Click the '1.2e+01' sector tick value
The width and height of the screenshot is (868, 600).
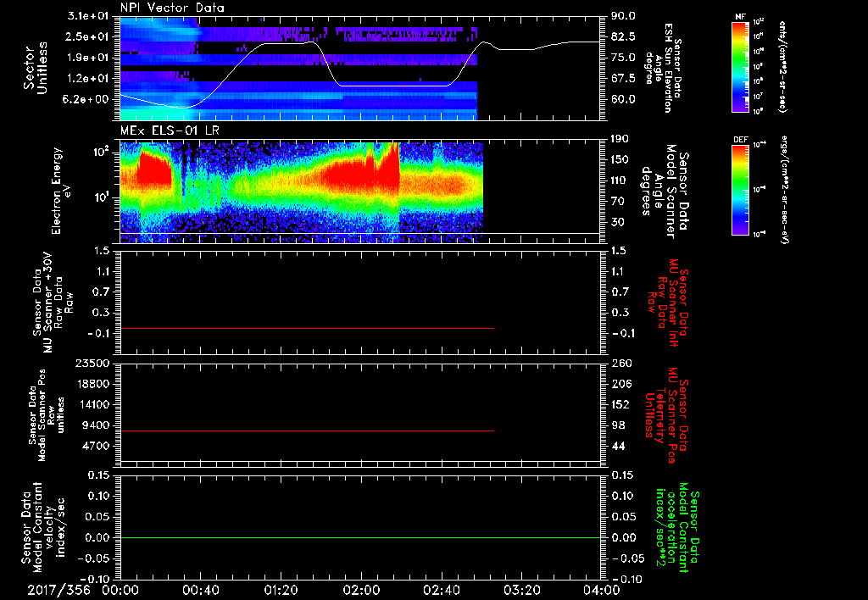(90, 79)
